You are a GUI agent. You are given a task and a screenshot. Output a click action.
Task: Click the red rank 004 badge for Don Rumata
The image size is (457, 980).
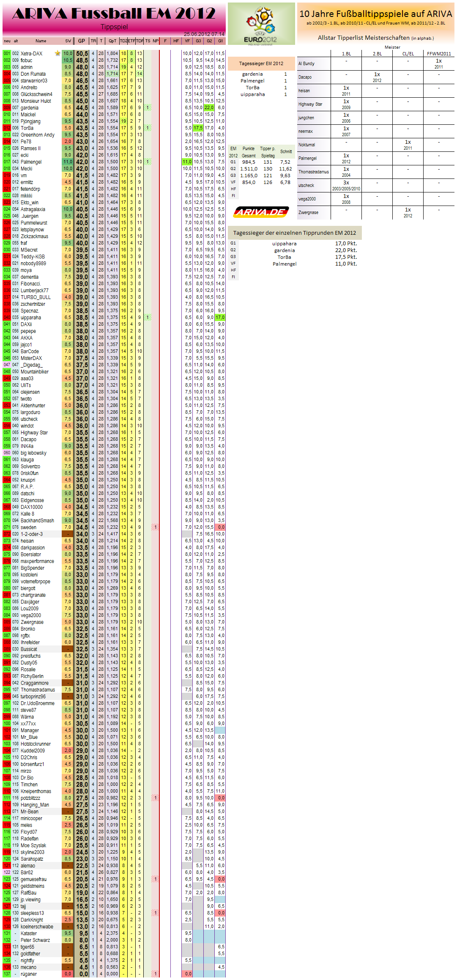7,74
